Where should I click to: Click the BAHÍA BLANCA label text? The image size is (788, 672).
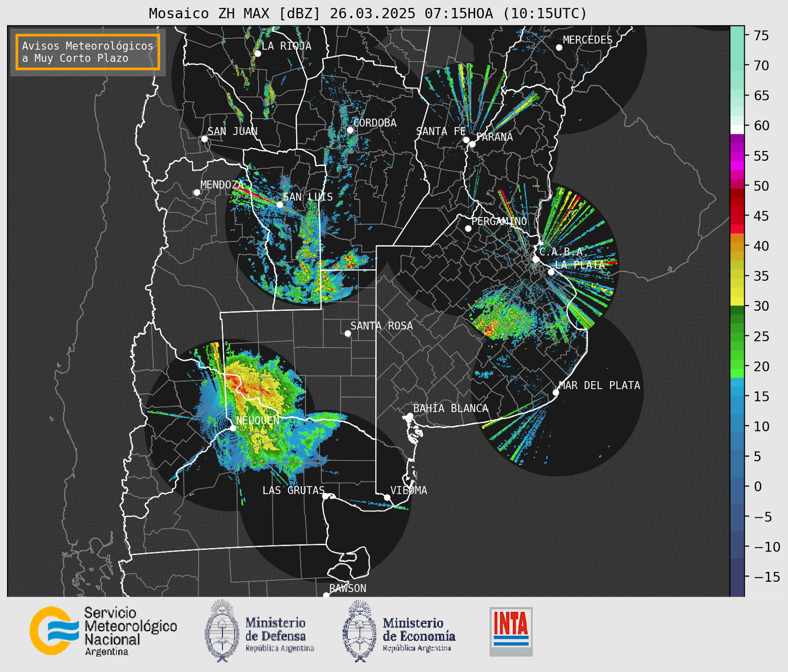[x=451, y=408]
